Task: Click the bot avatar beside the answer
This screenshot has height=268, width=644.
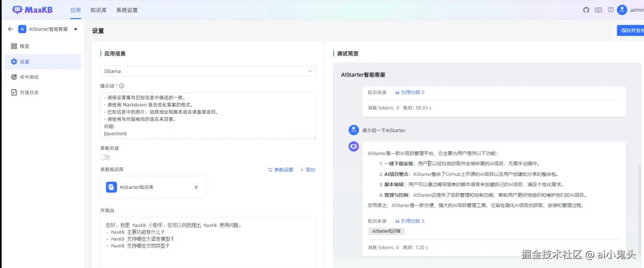Action: coord(354,146)
